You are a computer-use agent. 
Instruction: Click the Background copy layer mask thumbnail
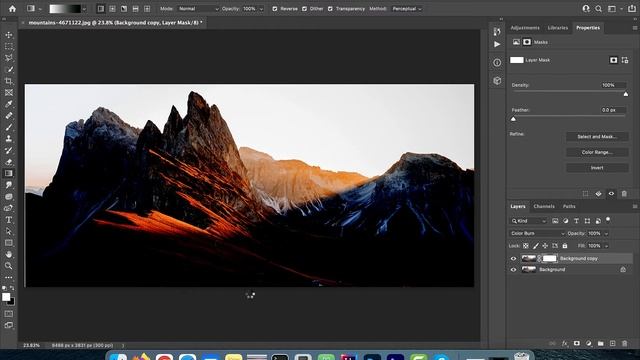coord(549,258)
